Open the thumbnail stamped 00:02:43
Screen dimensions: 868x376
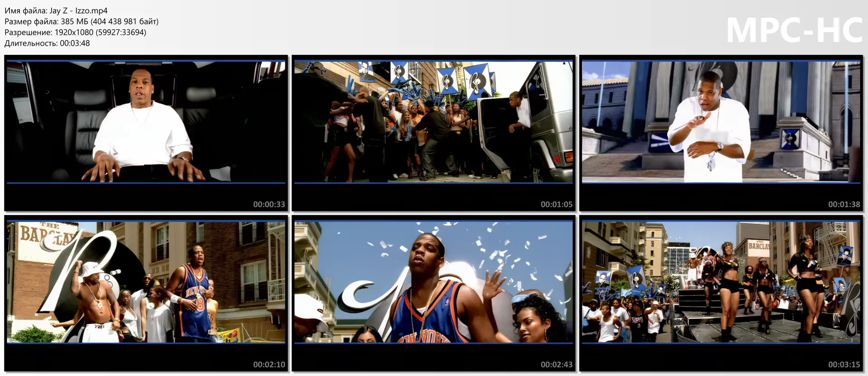434,293
